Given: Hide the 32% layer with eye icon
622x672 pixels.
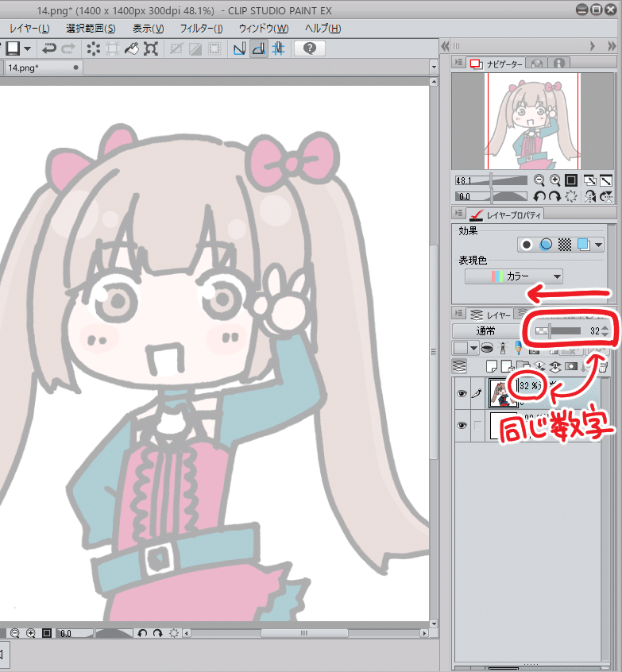Looking at the screenshot, I should coord(462,393).
